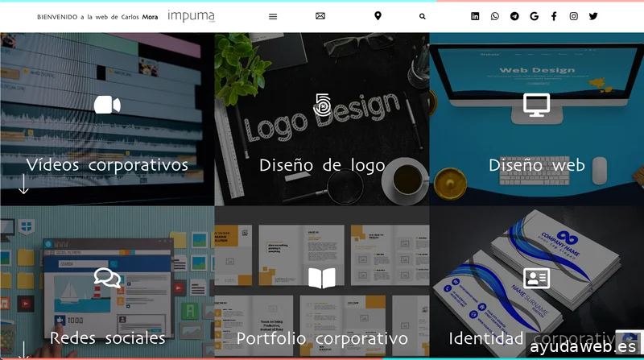This screenshot has width=644, height=360.
Task: Open the Portfolio corporativo tile
Action: pos(321,338)
